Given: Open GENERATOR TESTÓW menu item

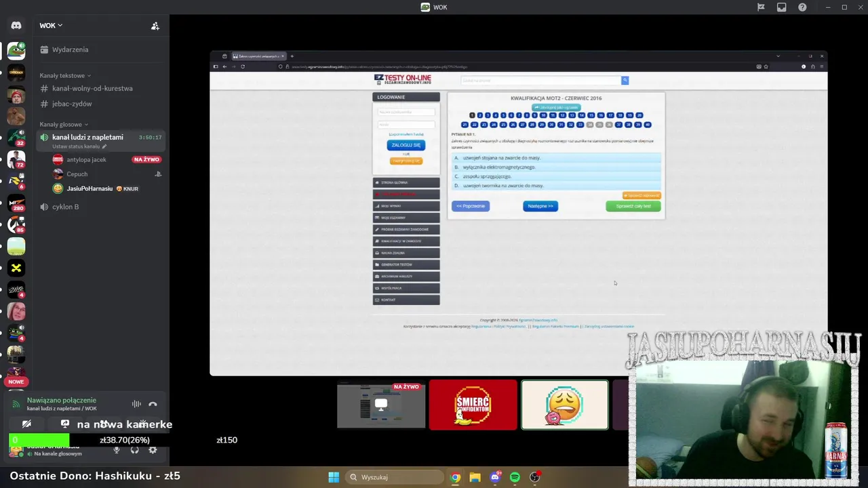Looking at the screenshot, I should coord(406,264).
